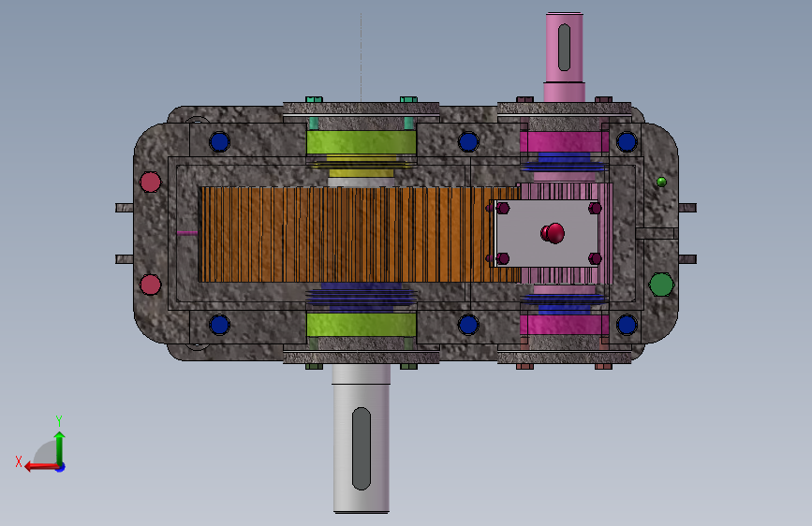
Task: Pick the top-left blue housing bolt
Action: 219,141
